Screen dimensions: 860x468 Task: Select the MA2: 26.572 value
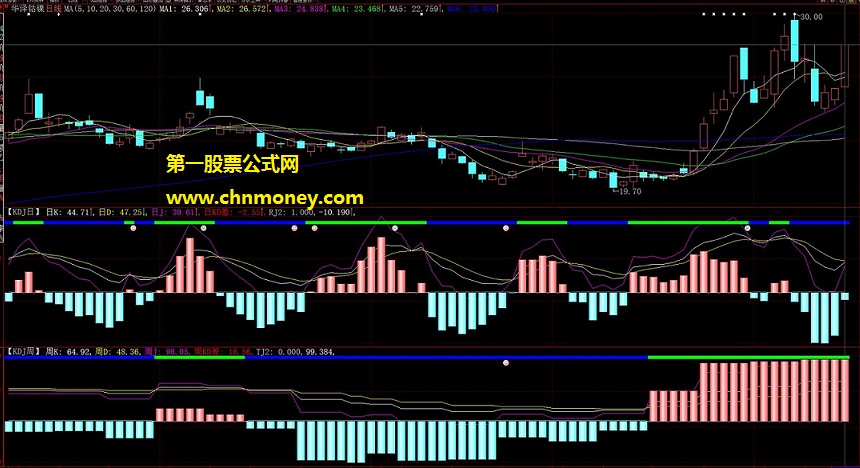pyautogui.click(x=242, y=9)
